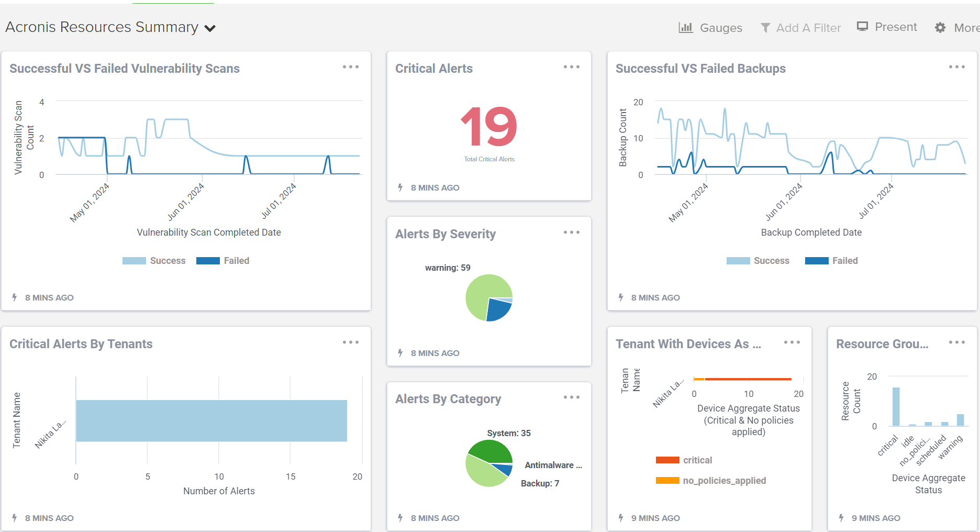Viewport: 980px width, 532px height.
Task: Click refresh bolt icon in Resource Group widget
Action: tap(841, 518)
